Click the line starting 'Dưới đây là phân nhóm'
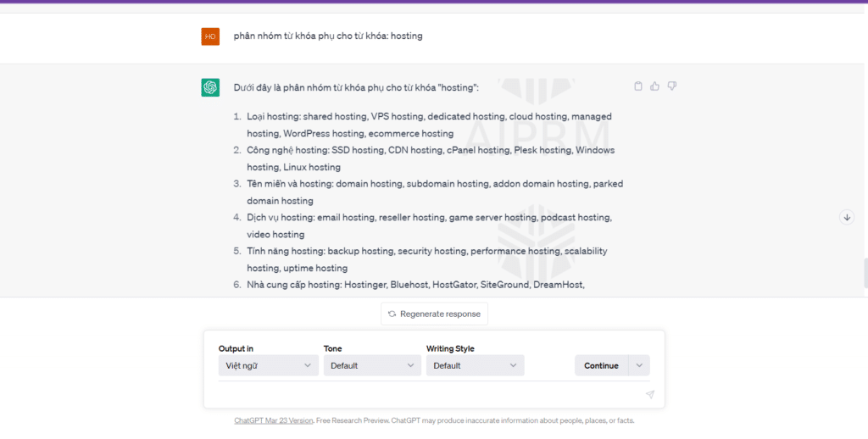The image size is (868, 439). [356, 87]
